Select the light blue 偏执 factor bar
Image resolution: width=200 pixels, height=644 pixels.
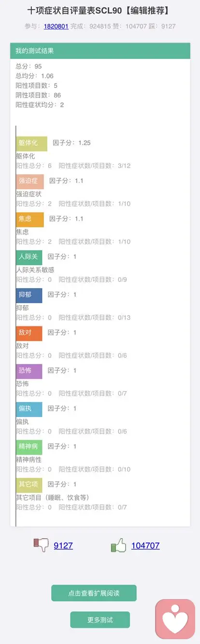[29, 409]
